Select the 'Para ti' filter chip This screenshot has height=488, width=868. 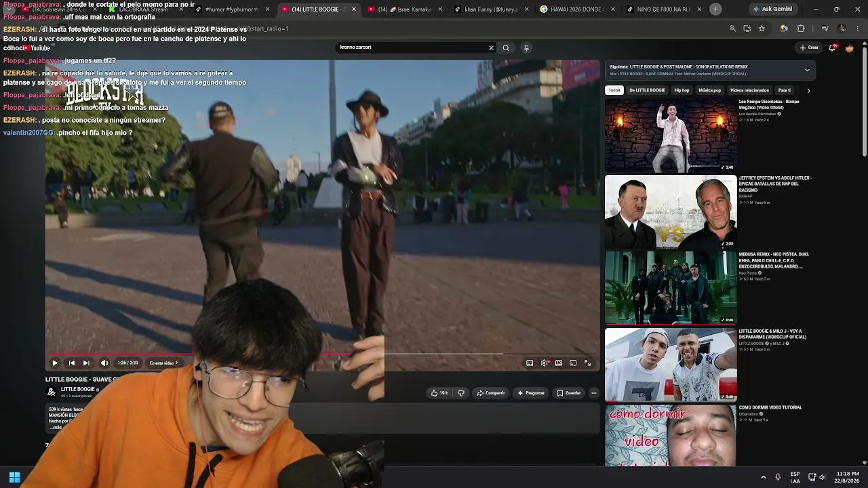[785, 90]
